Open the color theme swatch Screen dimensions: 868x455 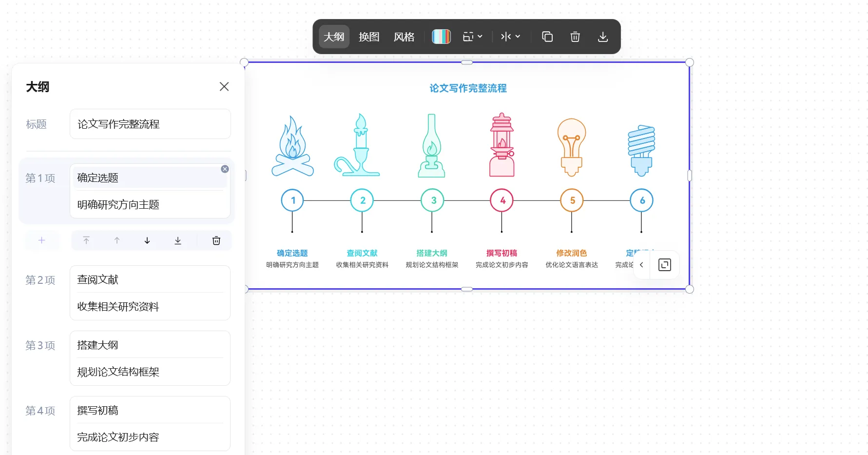[x=441, y=37]
